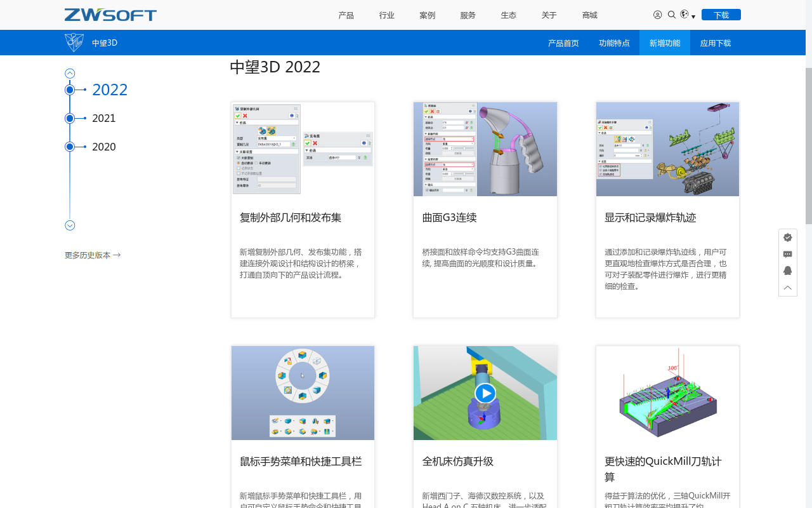Play the 全机床仿真升级 video
This screenshot has width=812, height=508.
pos(485,393)
